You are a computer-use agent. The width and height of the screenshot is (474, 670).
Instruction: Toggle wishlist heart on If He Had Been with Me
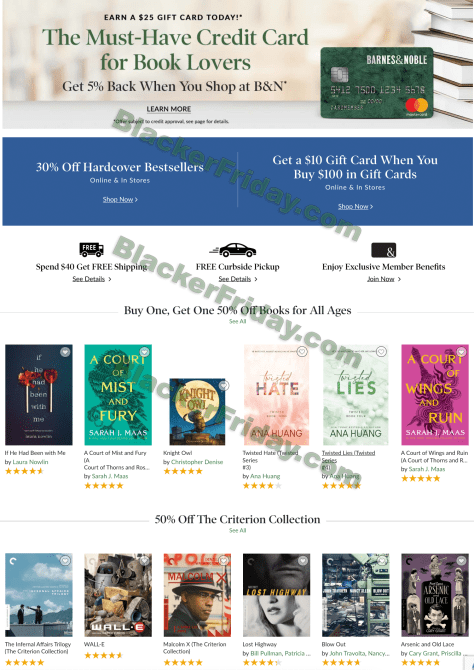pos(65,352)
